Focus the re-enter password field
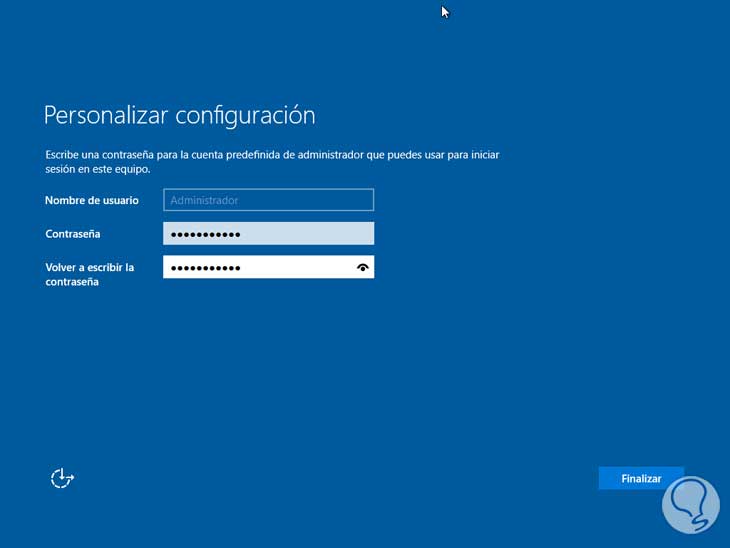 coord(260,268)
